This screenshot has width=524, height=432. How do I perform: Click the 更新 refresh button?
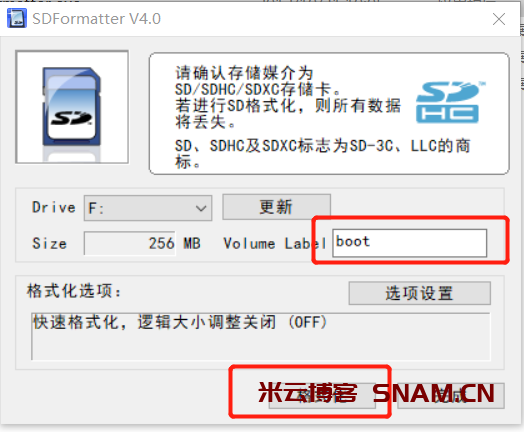pos(276,207)
